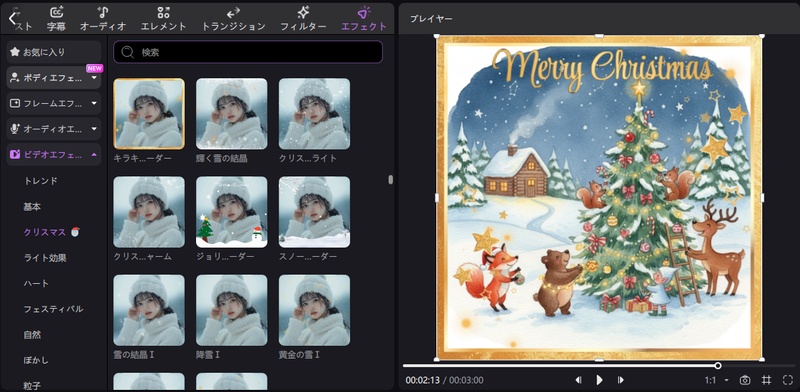This screenshot has width=800, height=392.
Task: Select the エフェクト effects tab
Action: pos(364,19)
